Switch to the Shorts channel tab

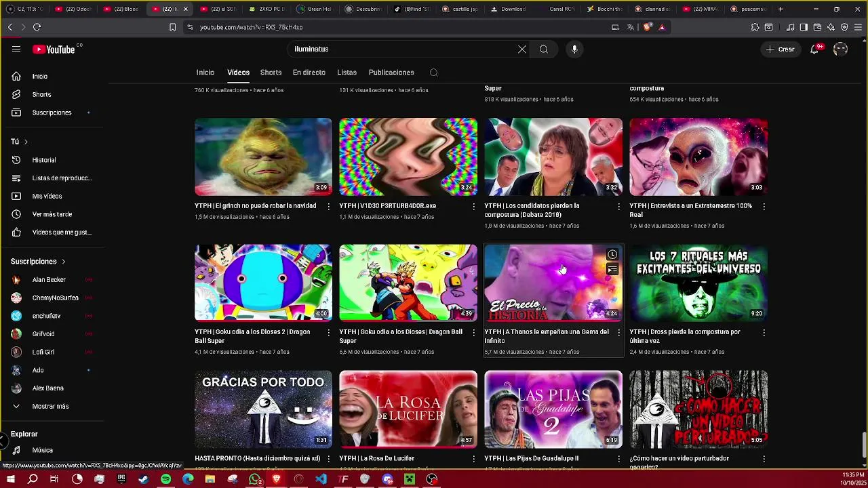point(271,73)
